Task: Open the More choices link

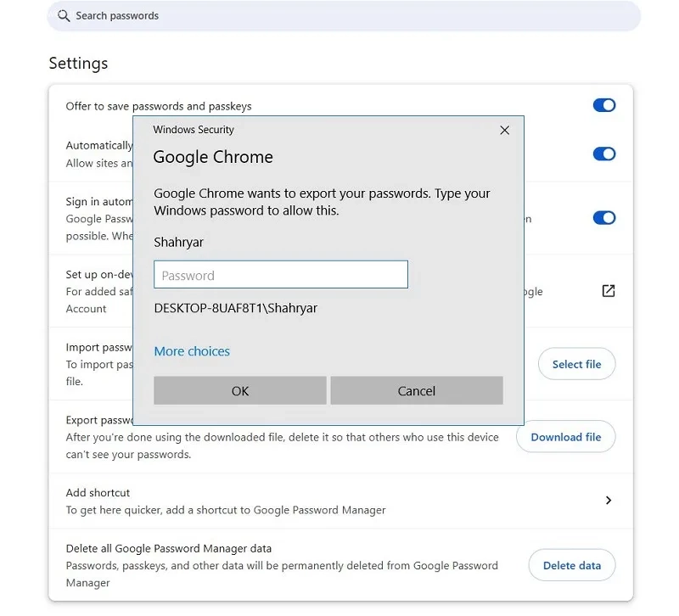Action: tap(192, 351)
